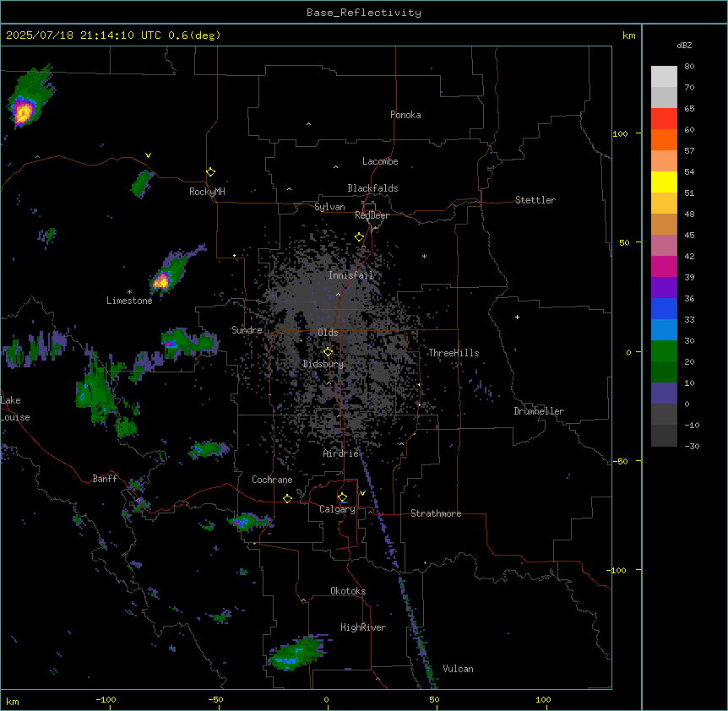Click the intense storm cell northeast of Limestone
The height and width of the screenshot is (711, 728).
point(161,280)
